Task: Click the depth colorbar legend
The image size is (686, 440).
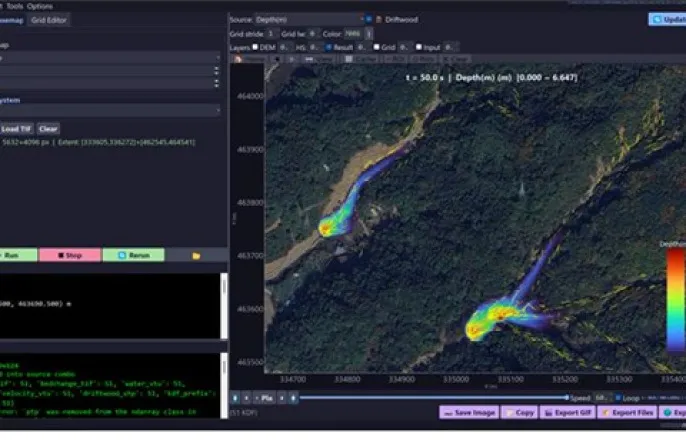Action: point(676,300)
